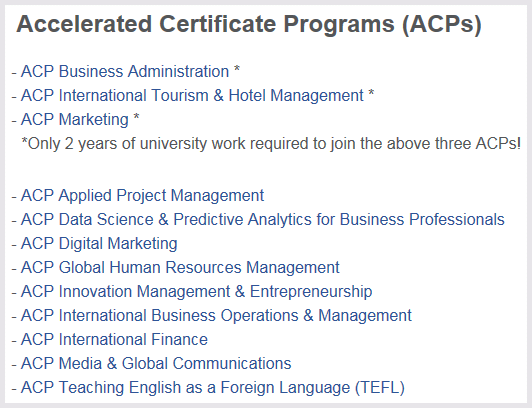Open ACP Global Human Resources Management
The width and height of the screenshot is (532, 408).
[180, 267]
